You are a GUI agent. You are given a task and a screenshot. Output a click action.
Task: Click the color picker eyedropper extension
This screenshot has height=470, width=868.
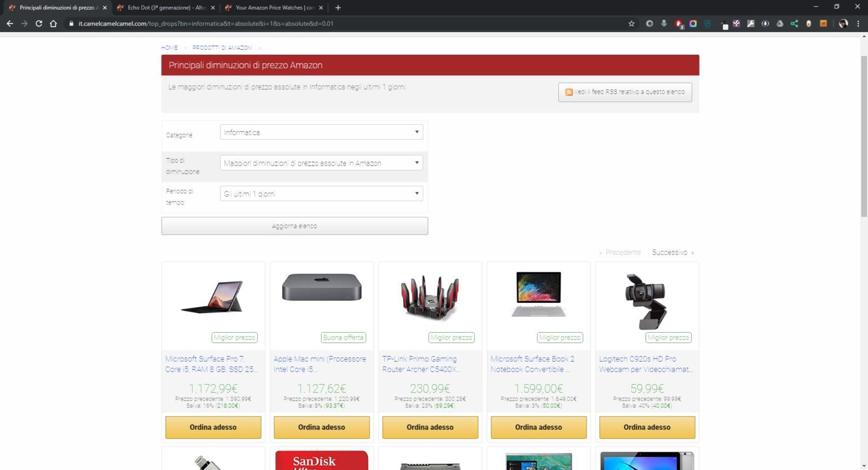[x=723, y=24]
